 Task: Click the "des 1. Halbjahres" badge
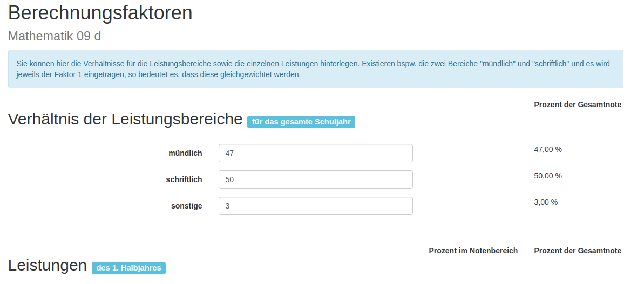[x=128, y=268]
